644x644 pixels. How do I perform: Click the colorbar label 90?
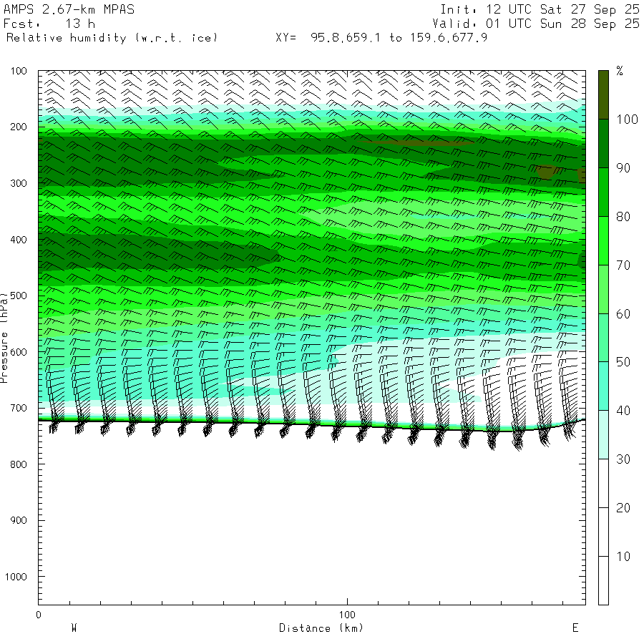coord(623,168)
